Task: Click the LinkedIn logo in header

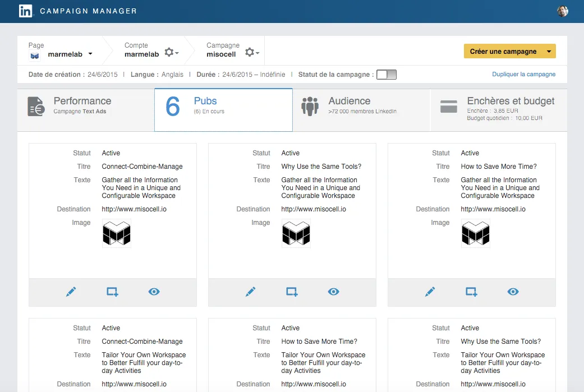Action: click(x=25, y=11)
